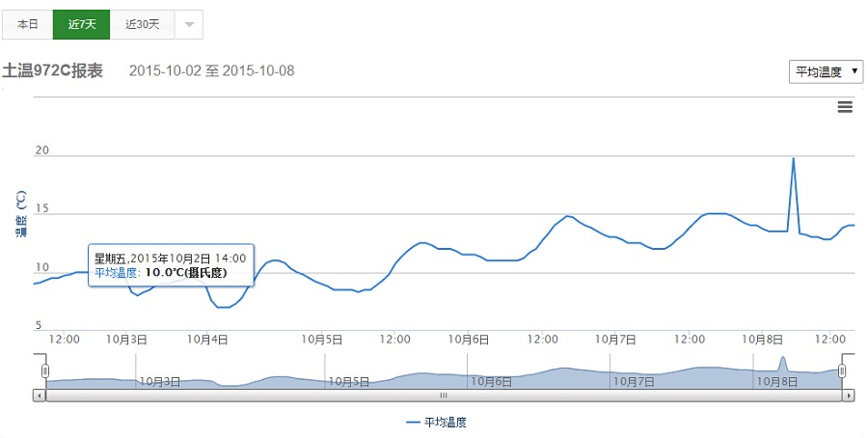
Task: Click the temperature spike peak near 20
Action: point(793,158)
